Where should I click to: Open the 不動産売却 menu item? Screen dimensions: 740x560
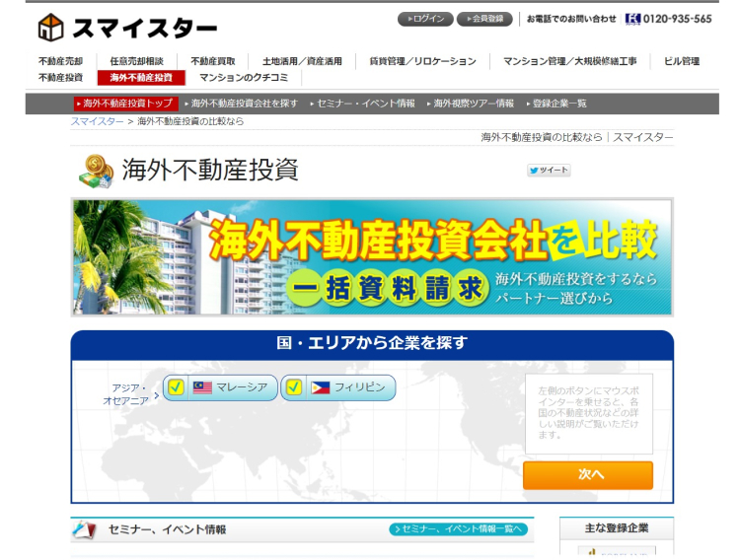click(x=61, y=61)
